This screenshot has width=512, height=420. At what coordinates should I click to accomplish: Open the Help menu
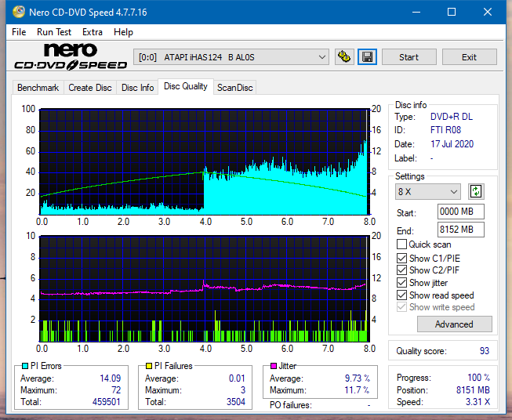click(x=123, y=32)
